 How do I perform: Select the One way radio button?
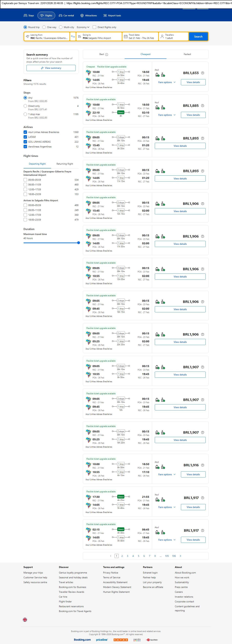(44, 27)
